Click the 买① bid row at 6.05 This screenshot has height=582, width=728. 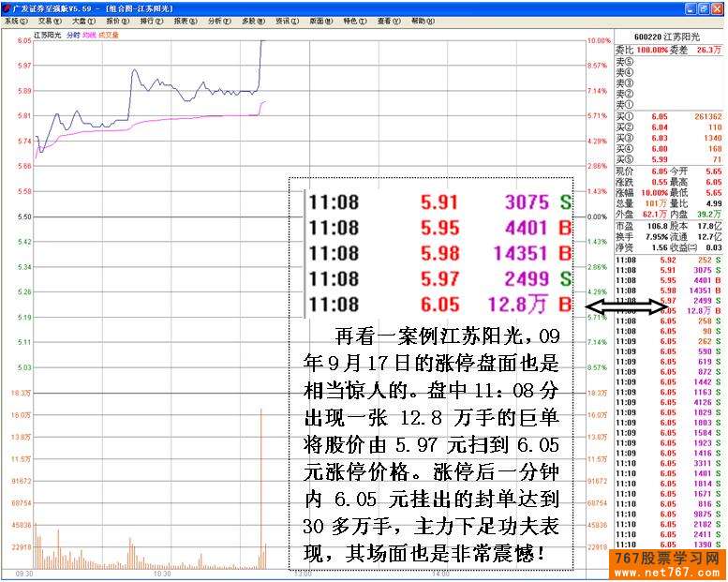pos(668,116)
